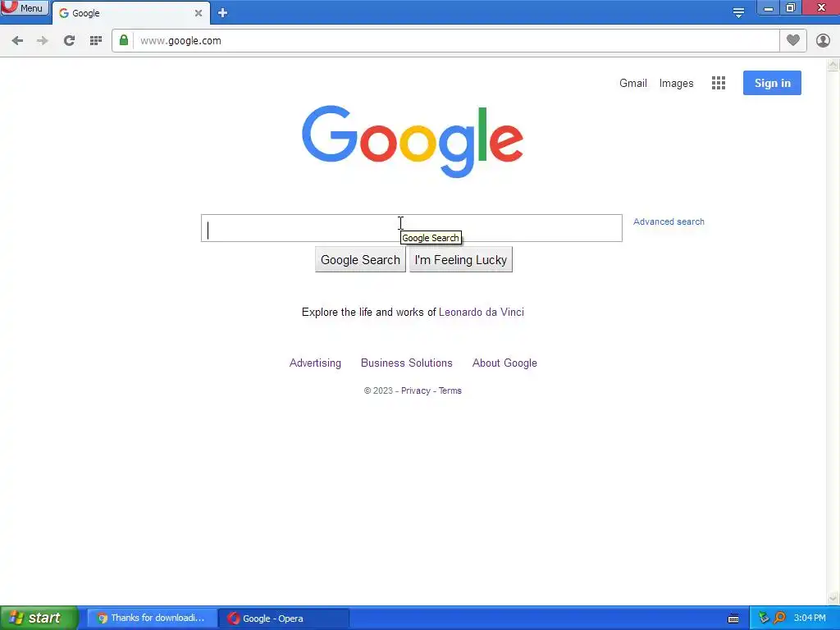Screen dimensions: 840x630
Task: Reload the current page
Action: tap(69, 41)
